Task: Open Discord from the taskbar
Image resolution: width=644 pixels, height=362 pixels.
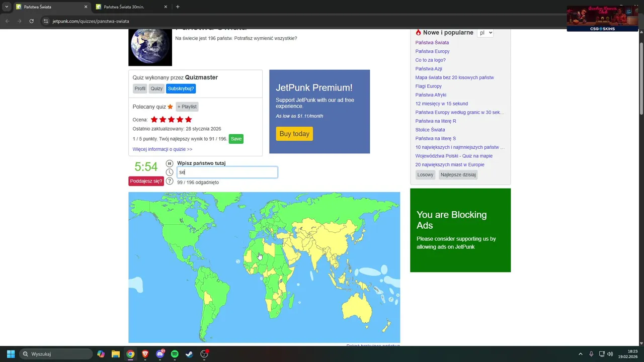Action: 160,354
